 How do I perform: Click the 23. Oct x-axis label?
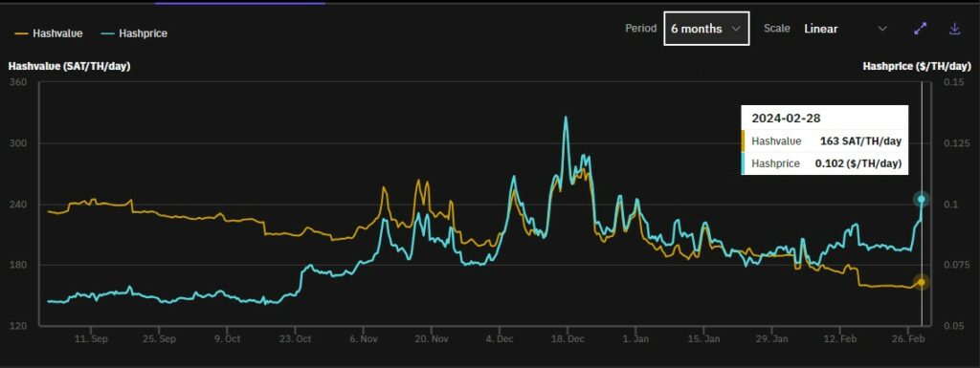click(295, 339)
